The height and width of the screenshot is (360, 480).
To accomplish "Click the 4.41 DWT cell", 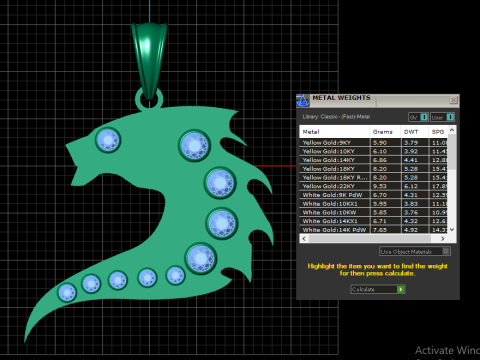I will click(414, 160).
